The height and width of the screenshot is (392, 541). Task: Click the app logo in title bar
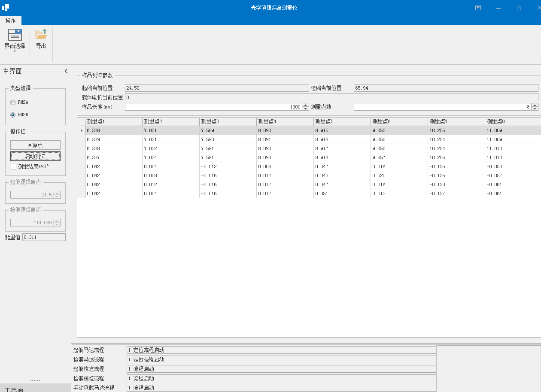(6, 8)
